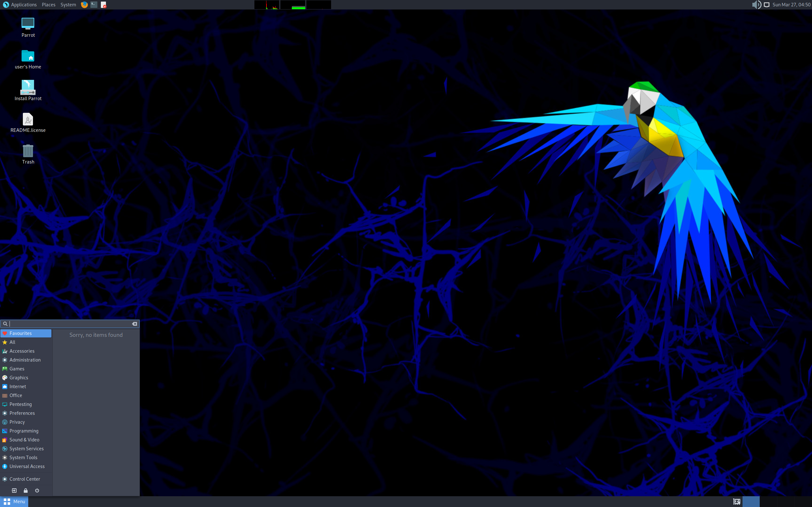Log out using the session exit icon
The width and height of the screenshot is (812, 507).
tap(14, 490)
